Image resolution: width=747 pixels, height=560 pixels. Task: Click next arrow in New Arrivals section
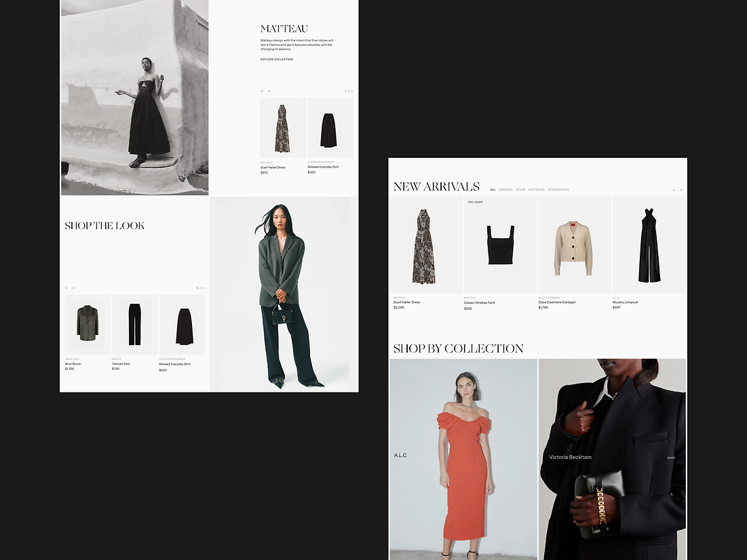(681, 190)
